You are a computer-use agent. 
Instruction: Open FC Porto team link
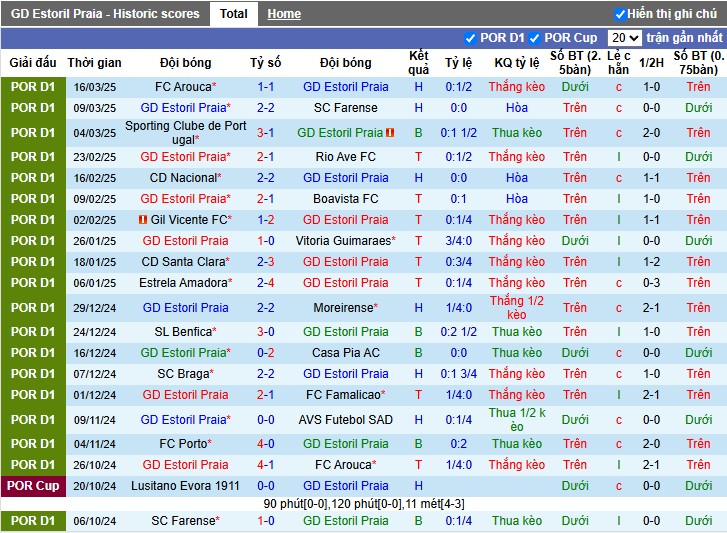[x=185, y=444]
